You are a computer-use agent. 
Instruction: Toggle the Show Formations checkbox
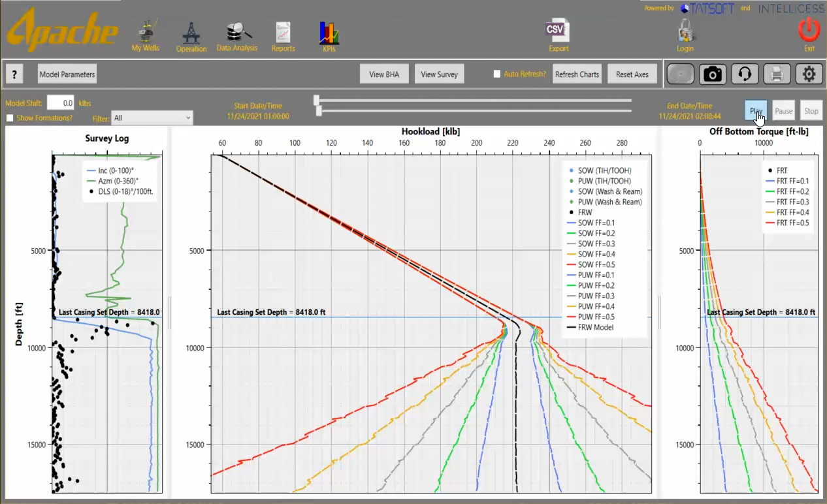click(10, 118)
